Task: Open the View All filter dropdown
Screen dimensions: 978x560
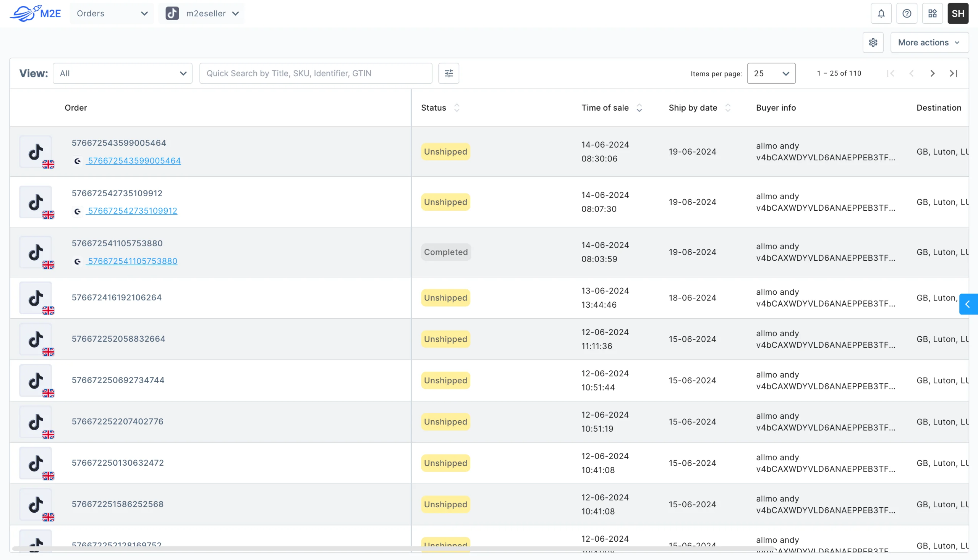Action: pos(122,73)
